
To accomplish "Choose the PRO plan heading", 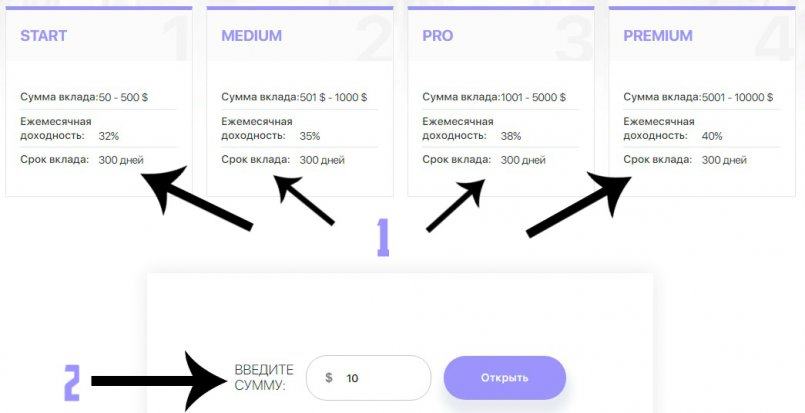I will click(437, 35).
